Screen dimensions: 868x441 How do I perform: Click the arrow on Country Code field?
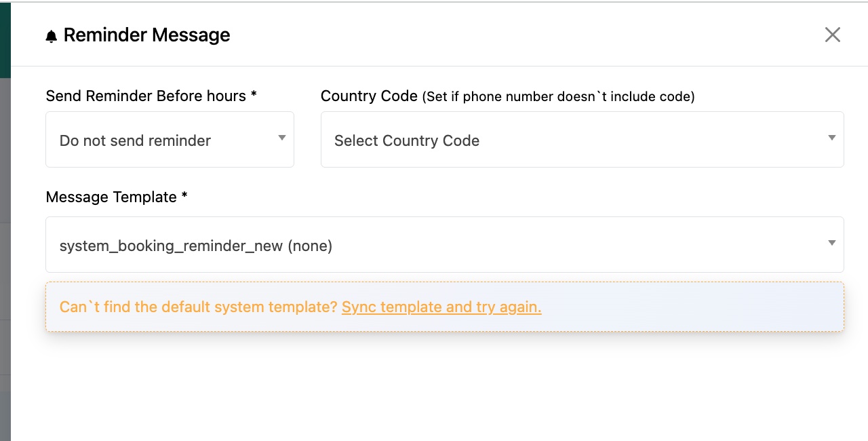(832, 138)
